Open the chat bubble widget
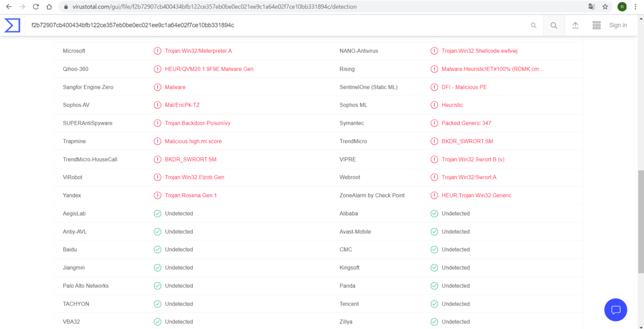644x329 pixels. (616, 310)
